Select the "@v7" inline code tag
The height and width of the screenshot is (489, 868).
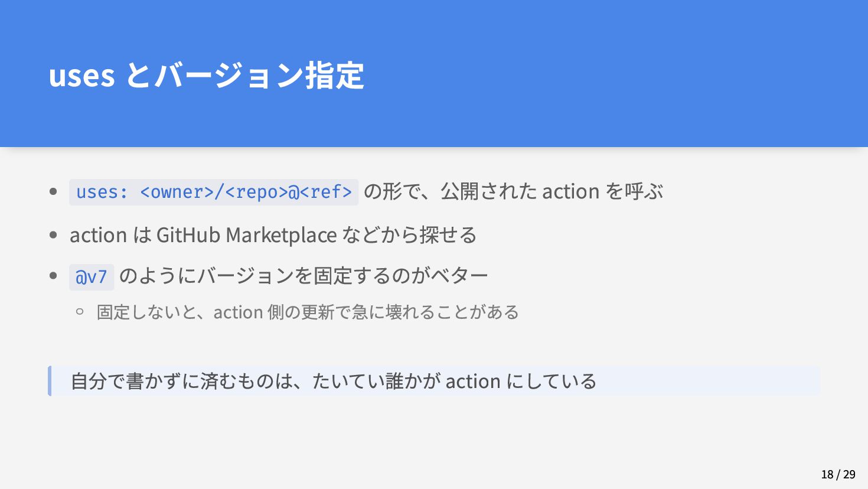pyautogui.click(x=92, y=277)
